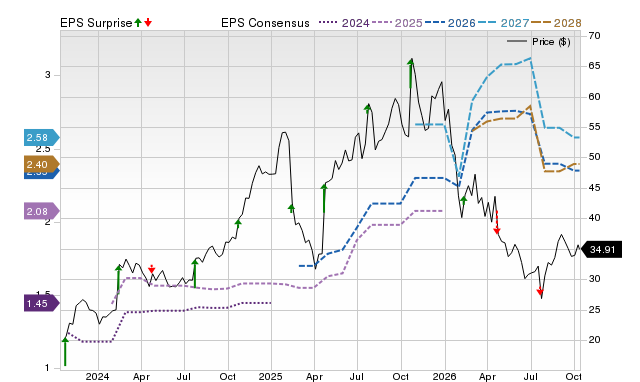This screenshot has width=640, height=382.
Task: Click the 25 price axis label
Action: click(594, 310)
